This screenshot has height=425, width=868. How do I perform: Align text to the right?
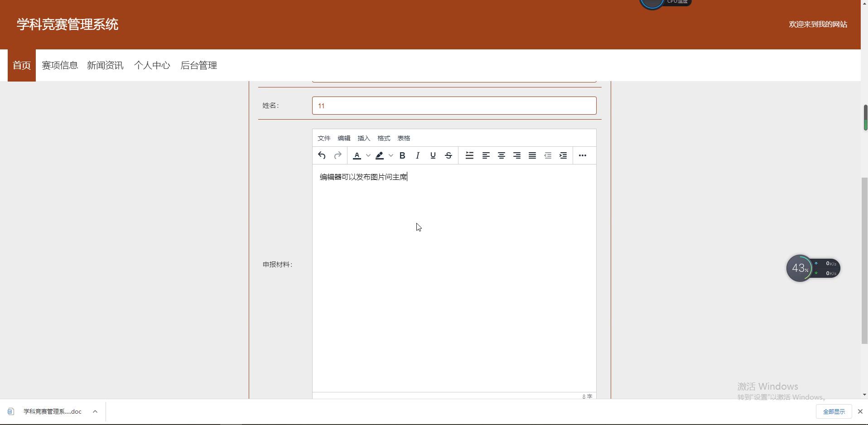516,155
